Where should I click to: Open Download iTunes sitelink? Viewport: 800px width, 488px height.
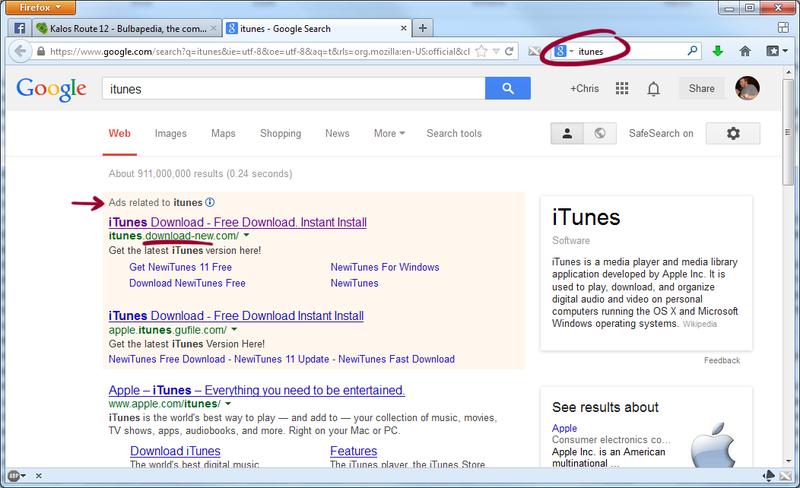(175, 451)
